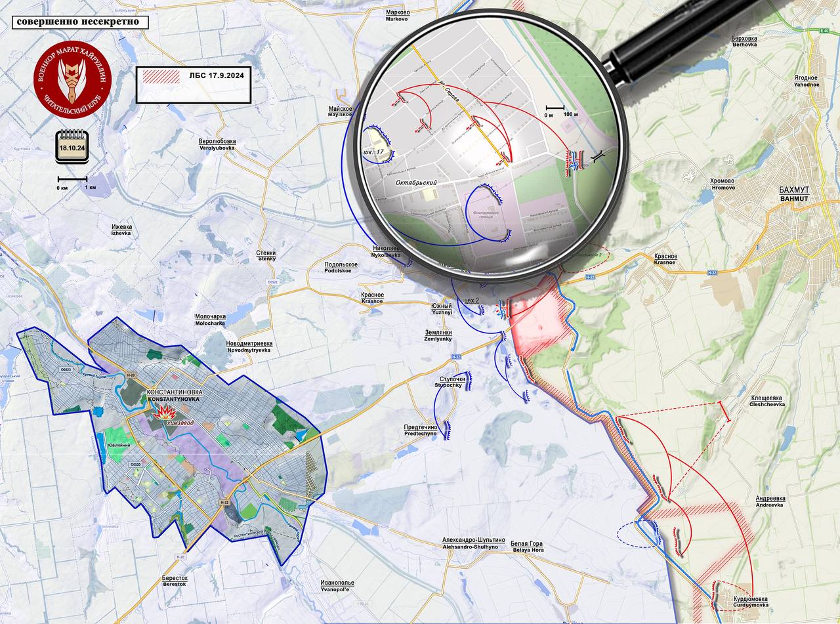
Task: Click the 1 км scale bar under calendar
Action: [x=72, y=179]
